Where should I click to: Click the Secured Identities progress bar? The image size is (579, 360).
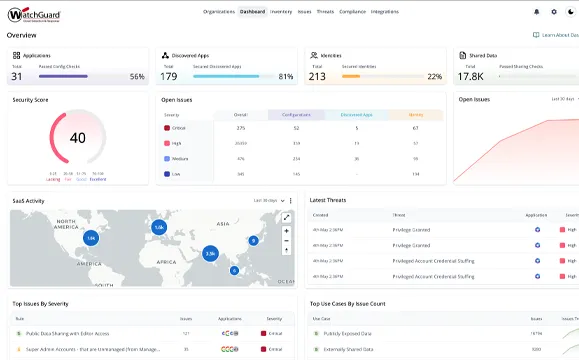tap(383, 76)
